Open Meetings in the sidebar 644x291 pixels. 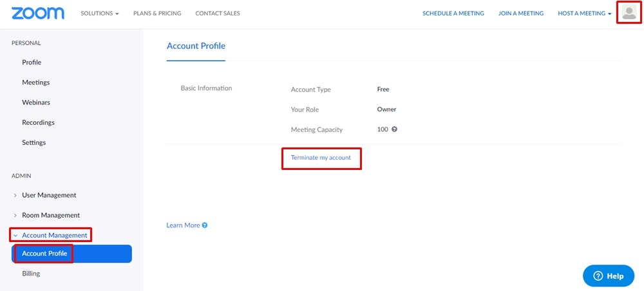tap(35, 82)
